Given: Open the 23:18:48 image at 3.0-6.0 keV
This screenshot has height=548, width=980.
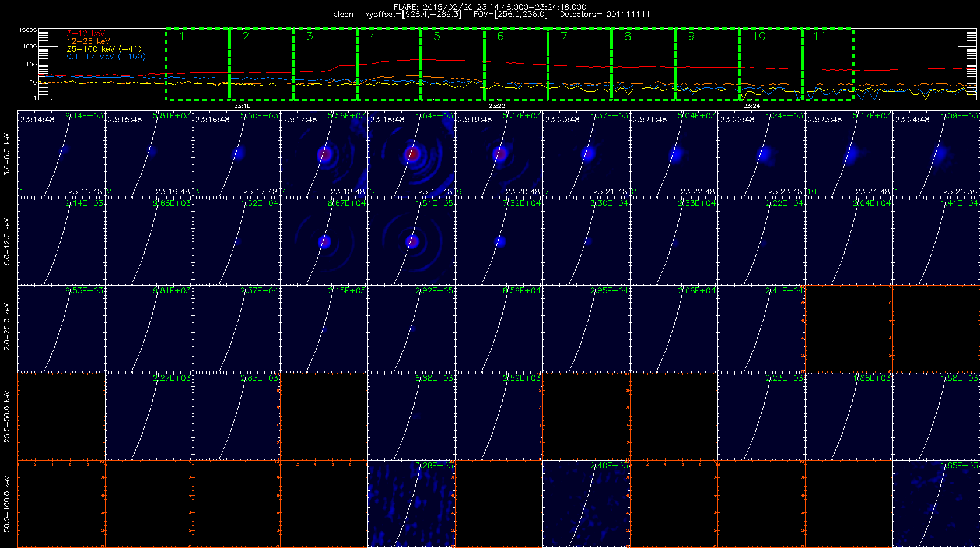Looking at the screenshot, I should [x=411, y=154].
